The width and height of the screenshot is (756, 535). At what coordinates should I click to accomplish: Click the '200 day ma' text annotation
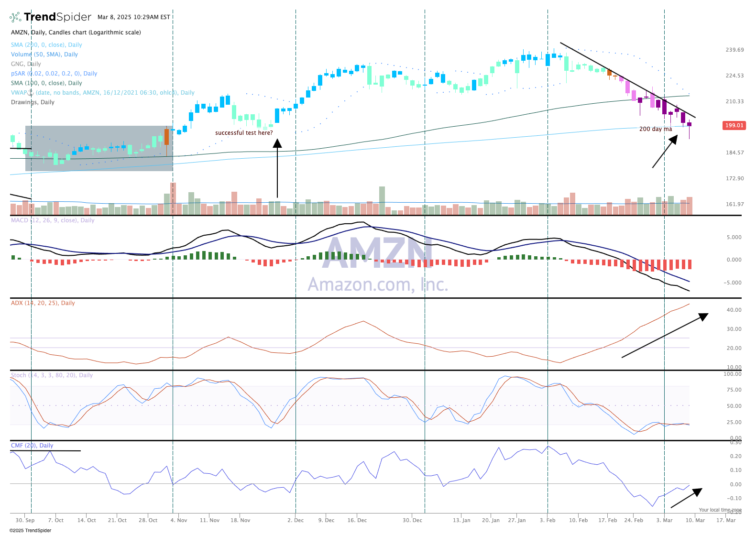coord(656,129)
